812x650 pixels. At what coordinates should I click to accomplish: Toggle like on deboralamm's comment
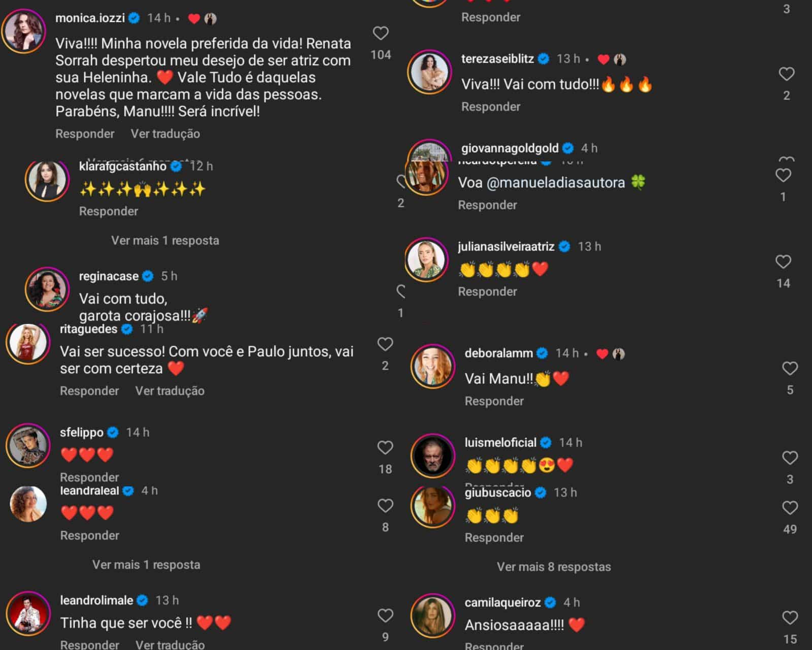click(790, 368)
